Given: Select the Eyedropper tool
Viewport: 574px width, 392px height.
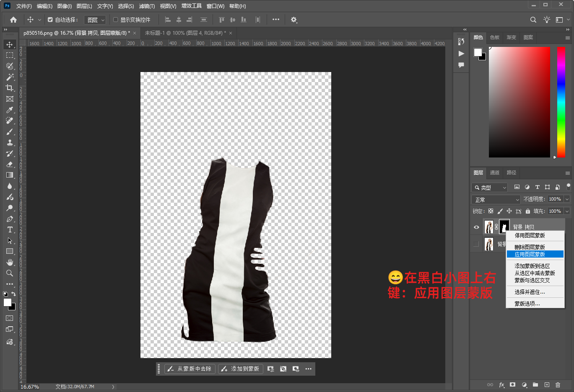Looking at the screenshot, I should (x=10, y=110).
